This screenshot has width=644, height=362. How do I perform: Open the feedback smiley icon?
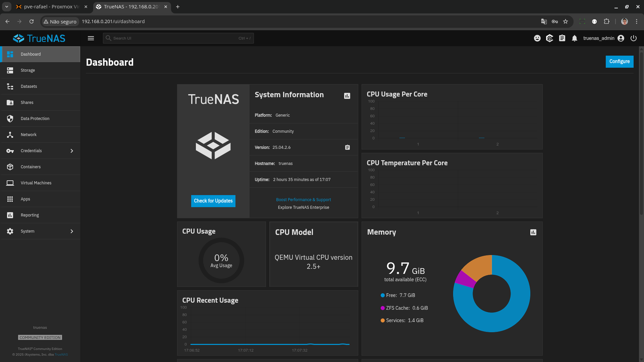[537, 38]
